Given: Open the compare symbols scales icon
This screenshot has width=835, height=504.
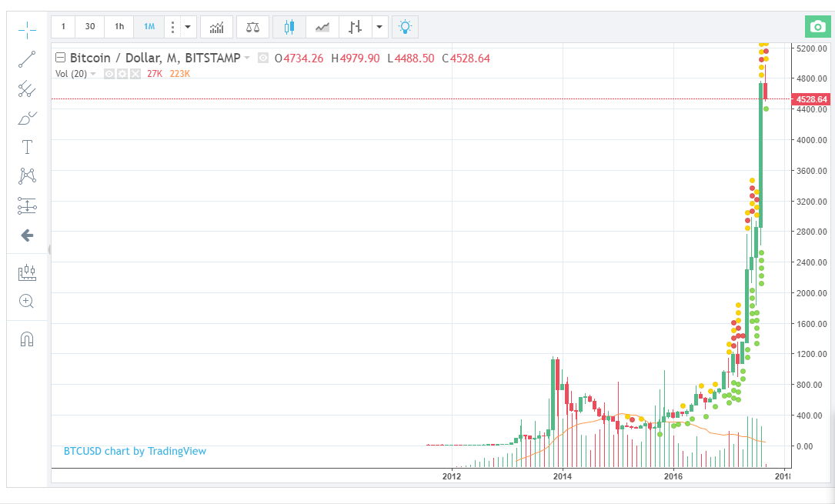Looking at the screenshot, I should click(x=252, y=27).
